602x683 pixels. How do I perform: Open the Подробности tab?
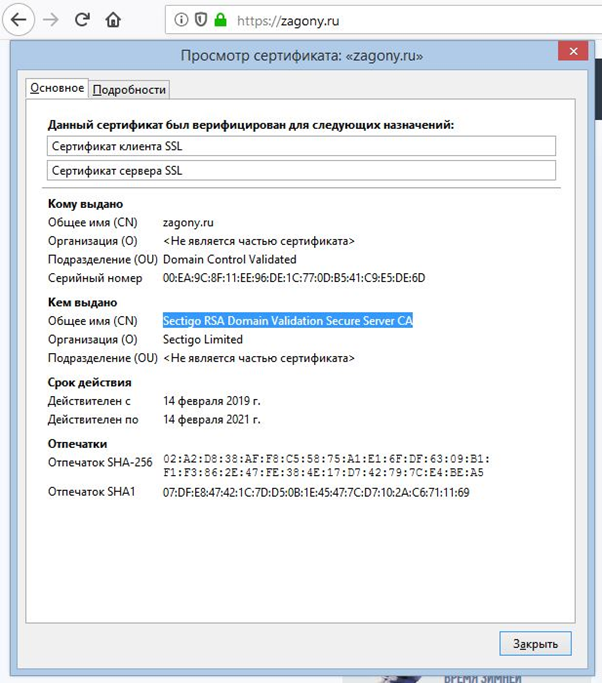coord(129,90)
